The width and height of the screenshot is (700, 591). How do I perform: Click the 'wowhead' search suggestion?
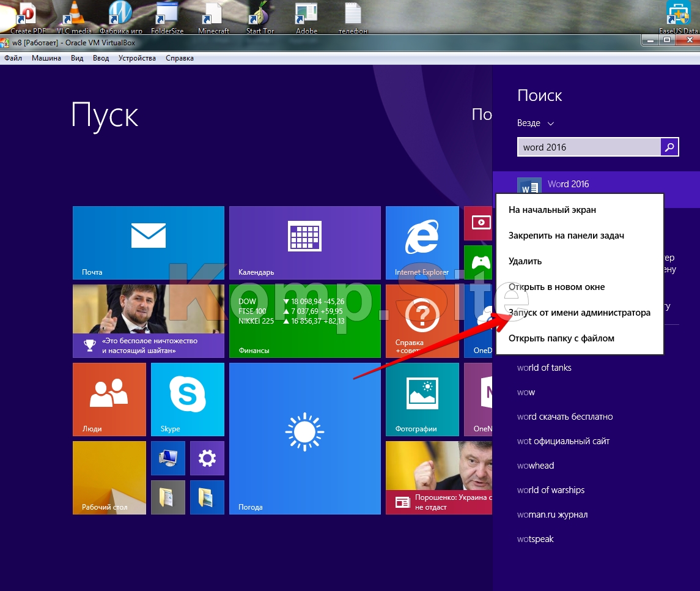pyautogui.click(x=536, y=466)
